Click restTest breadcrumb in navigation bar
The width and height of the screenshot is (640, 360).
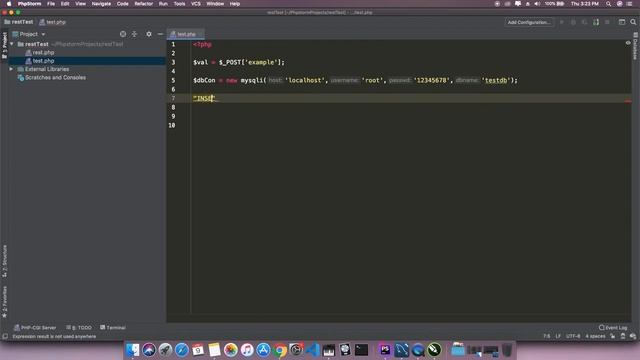pos(19,22)
